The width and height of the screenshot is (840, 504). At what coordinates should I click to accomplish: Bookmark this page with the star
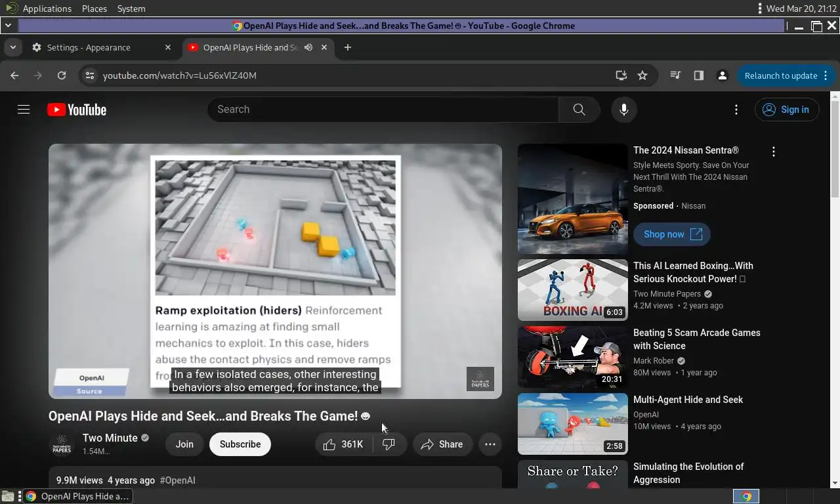pos(642,75)
